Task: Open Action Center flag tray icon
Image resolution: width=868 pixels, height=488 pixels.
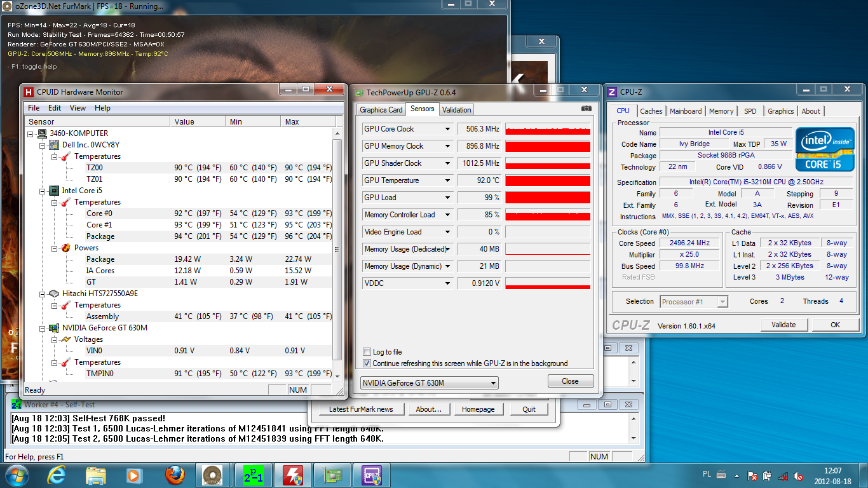Action: [752, 476]
